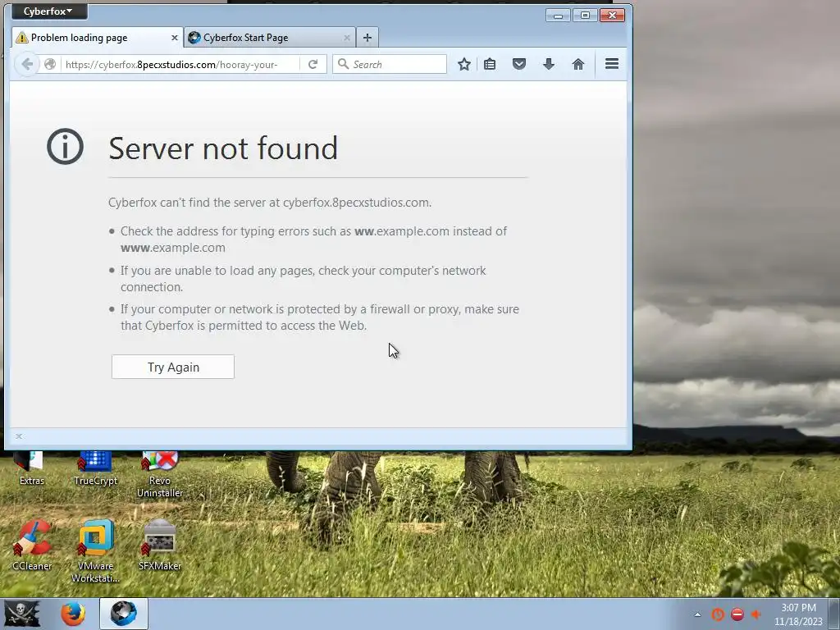Screen dimensions: 840x630
Task: Click the Search box
Action: (390, 64)
